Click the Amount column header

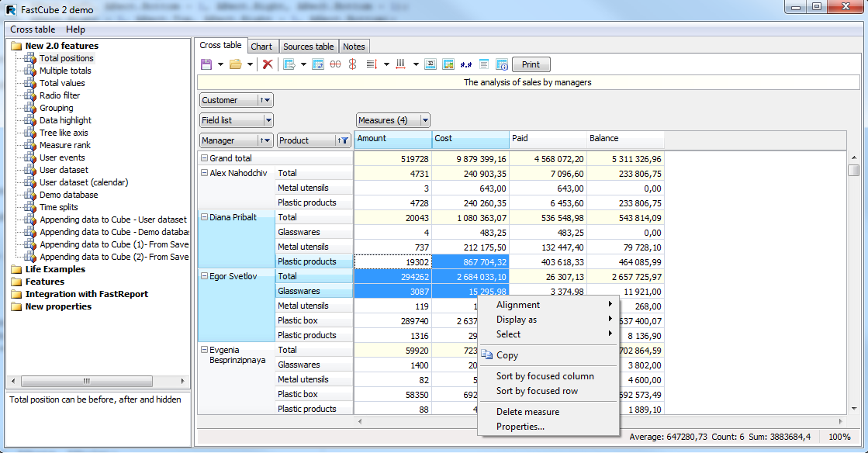(393, 138)
